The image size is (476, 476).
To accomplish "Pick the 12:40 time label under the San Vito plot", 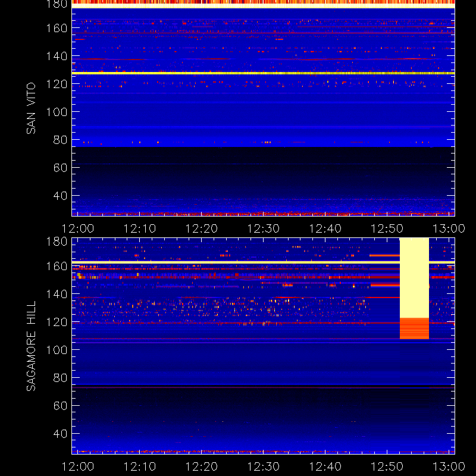I will pyautogui.click(x=325, y=228).
